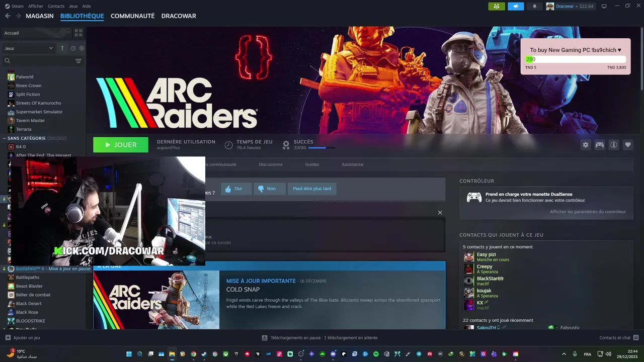Open the DRACOWAR profile tab
The image size is (644, 362).
179,16
